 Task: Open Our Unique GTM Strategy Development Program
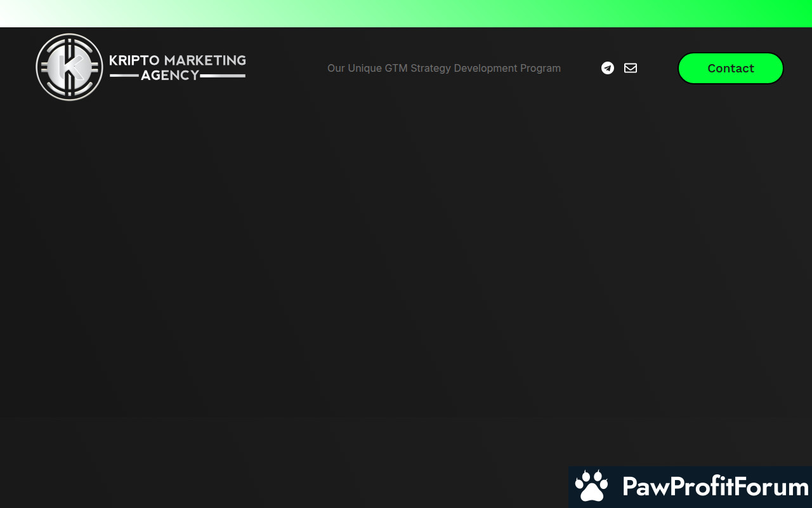(443, 68)
